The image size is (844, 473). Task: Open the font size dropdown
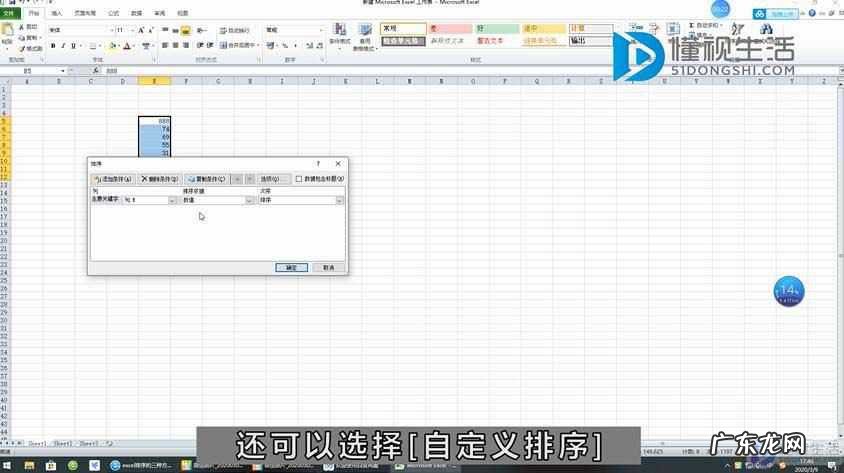[x=132, y=30]
